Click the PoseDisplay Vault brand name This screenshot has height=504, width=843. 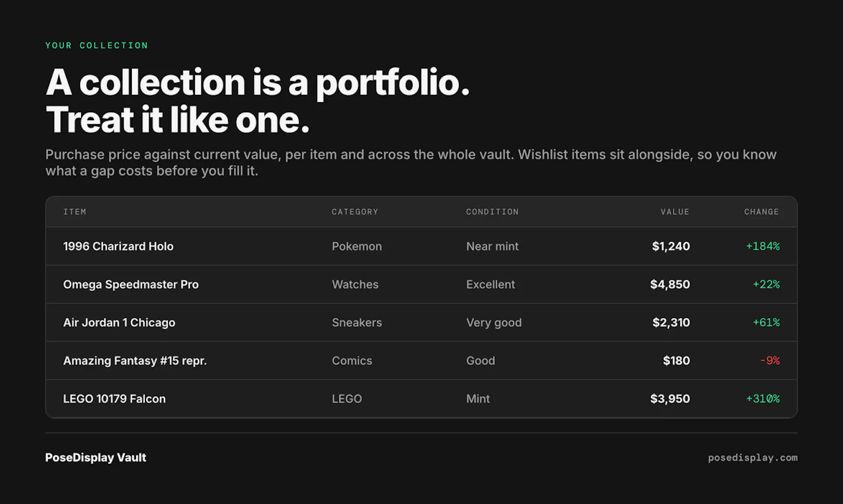coord(95,458)
